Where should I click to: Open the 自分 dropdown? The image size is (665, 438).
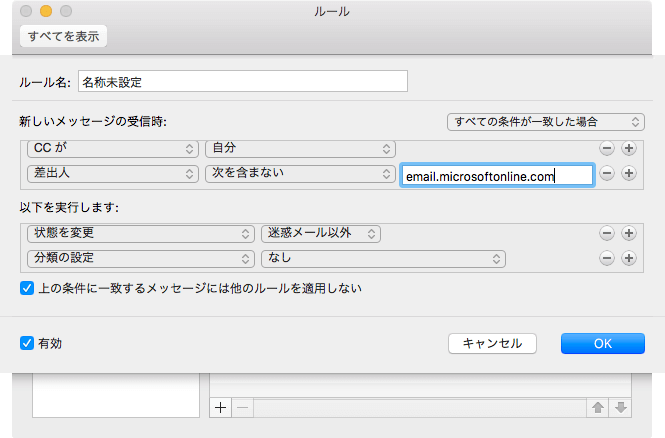[300, 148]
